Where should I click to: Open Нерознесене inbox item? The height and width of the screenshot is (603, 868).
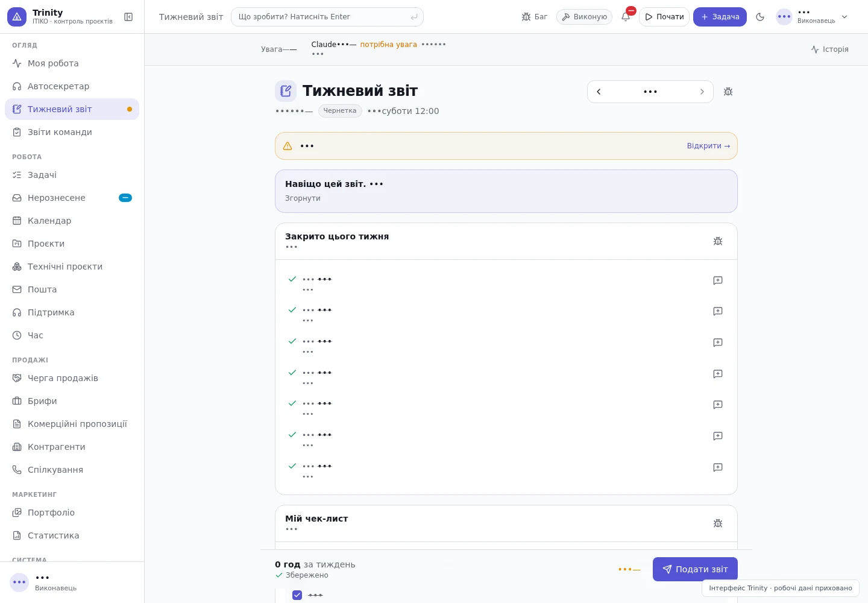72,198
